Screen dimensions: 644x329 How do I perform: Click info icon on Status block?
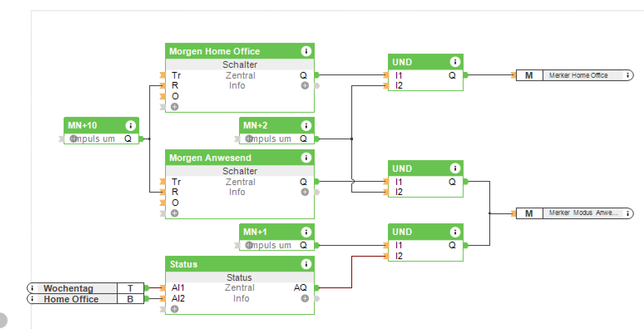point(306,264)
